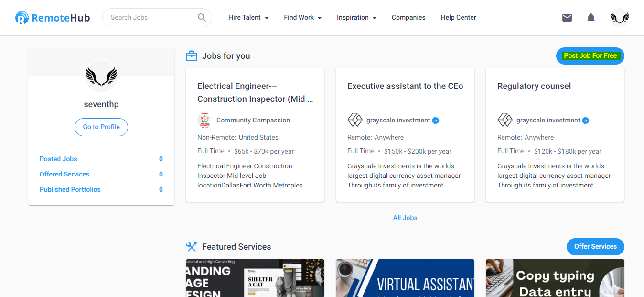This screenshot has width=644, height=297.
Task: Click grayscale investment name on Executive assistant card
Action: [x=398, y=121]
